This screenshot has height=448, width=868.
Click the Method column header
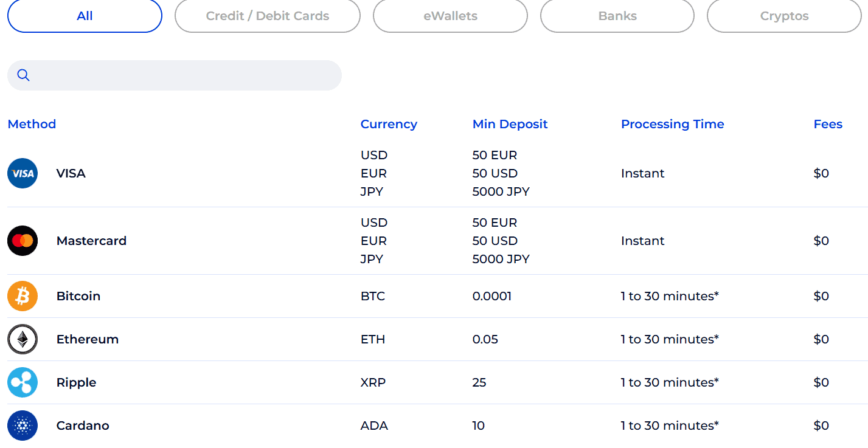point(32,124)
